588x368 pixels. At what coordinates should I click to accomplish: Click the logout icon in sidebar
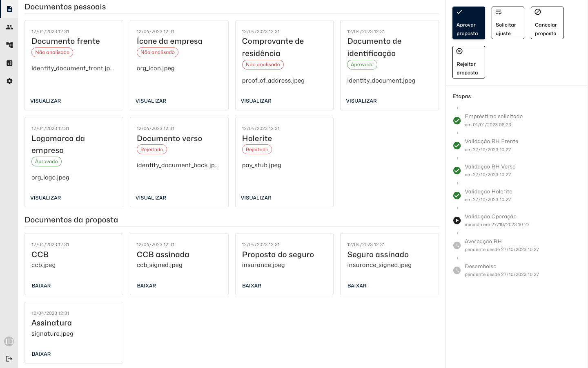click(9, 359)
